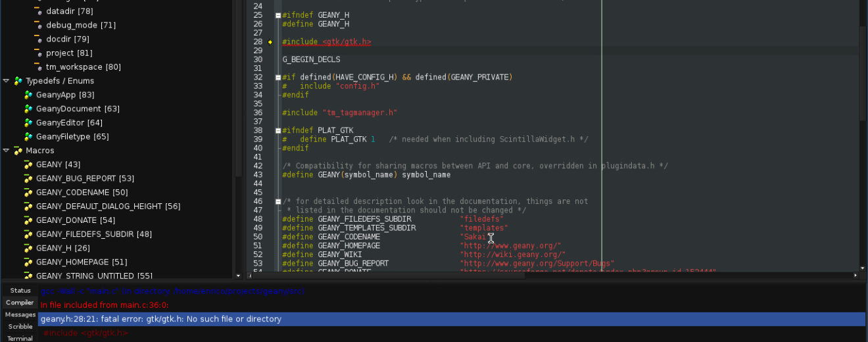Select the gtk/gtk.h fatal error message
The image size is (868, 342).
tap(161, 319)
